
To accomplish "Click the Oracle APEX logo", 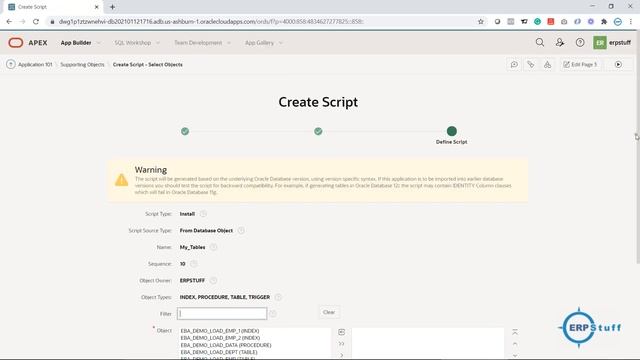I will click(x=28, y=42).
